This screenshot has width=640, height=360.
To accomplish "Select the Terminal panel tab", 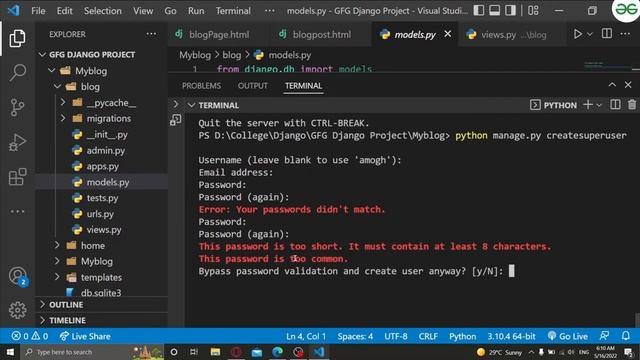I will [303, 86].
